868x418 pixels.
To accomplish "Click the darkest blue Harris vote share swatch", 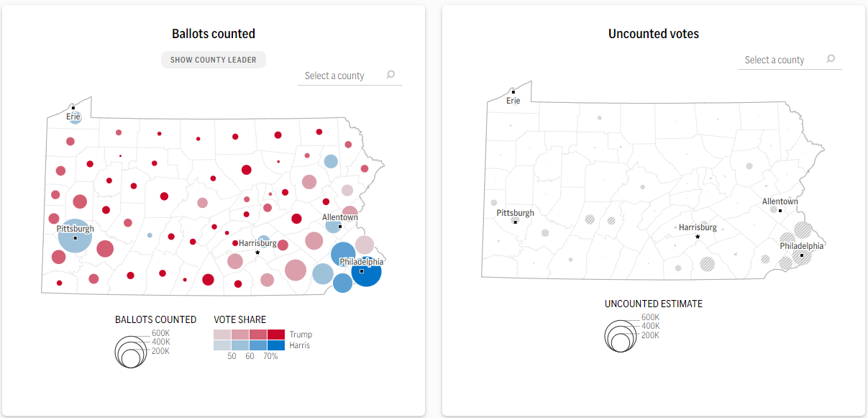I will tap(276, 345).
